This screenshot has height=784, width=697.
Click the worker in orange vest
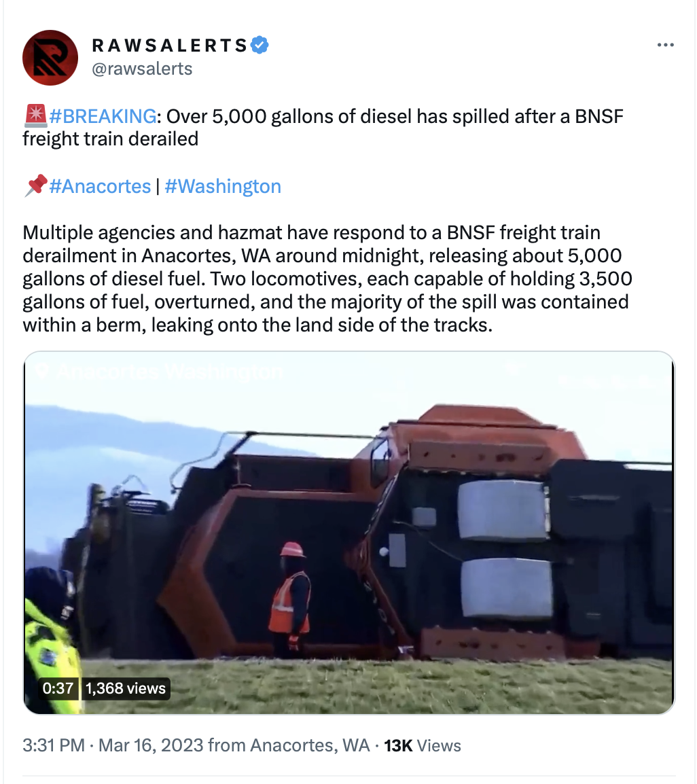tap(290, 597)
